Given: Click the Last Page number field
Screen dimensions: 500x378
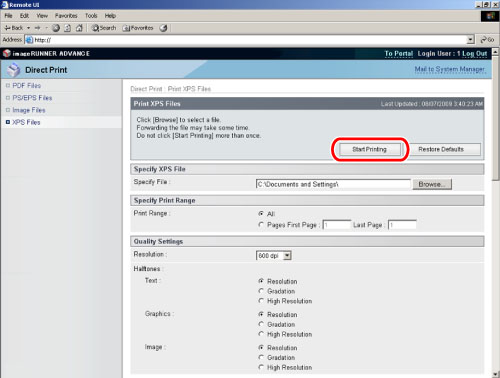Looking at the screenshot, I should coord(402,225).
